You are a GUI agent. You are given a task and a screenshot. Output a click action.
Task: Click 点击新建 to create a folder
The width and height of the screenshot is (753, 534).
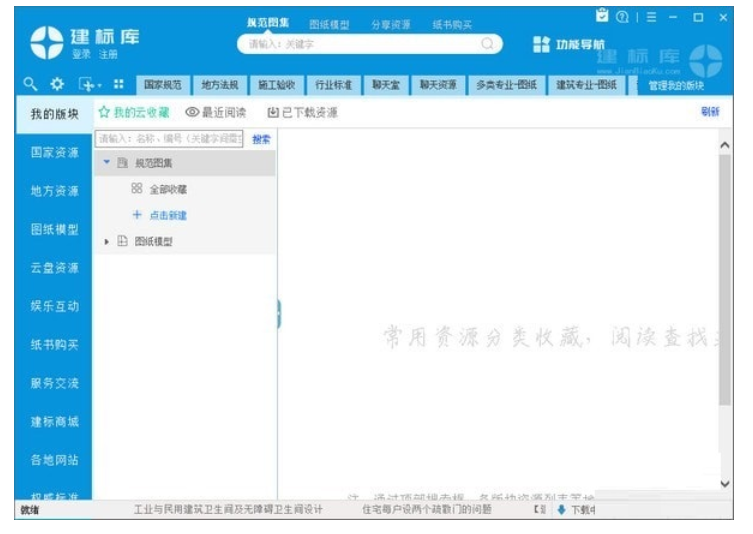[x=168, y=215]
